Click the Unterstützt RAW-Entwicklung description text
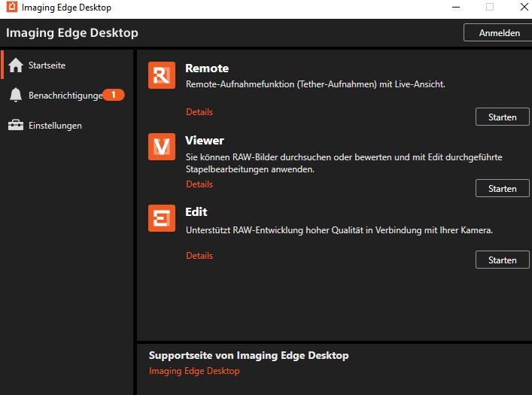Image resolution: width=532 pixels, height=395 pixels. (339, 230)
